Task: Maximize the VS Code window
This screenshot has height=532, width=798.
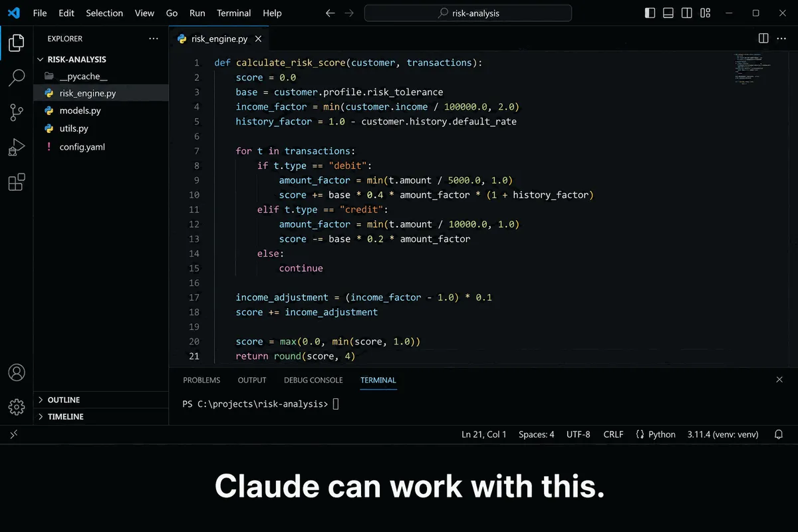Action: [x=756, y=13]
